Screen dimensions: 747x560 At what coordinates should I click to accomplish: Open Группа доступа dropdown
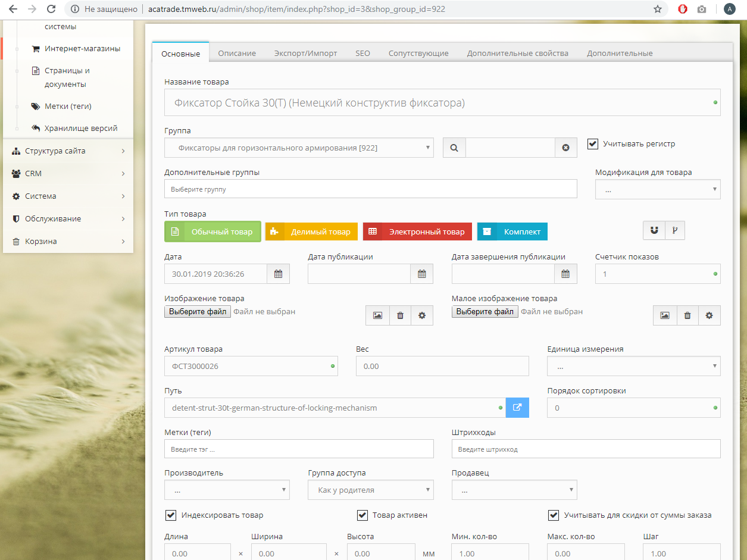371,490
